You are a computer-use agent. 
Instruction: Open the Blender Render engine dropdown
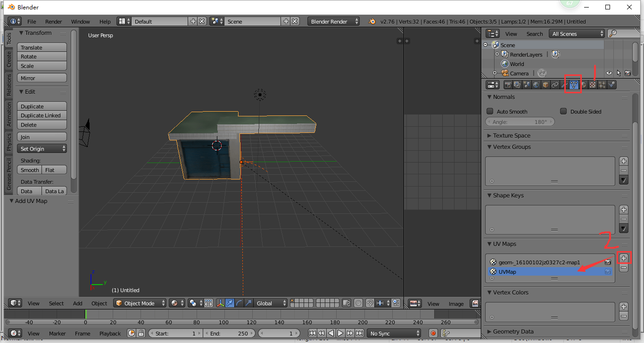[332, 21]
